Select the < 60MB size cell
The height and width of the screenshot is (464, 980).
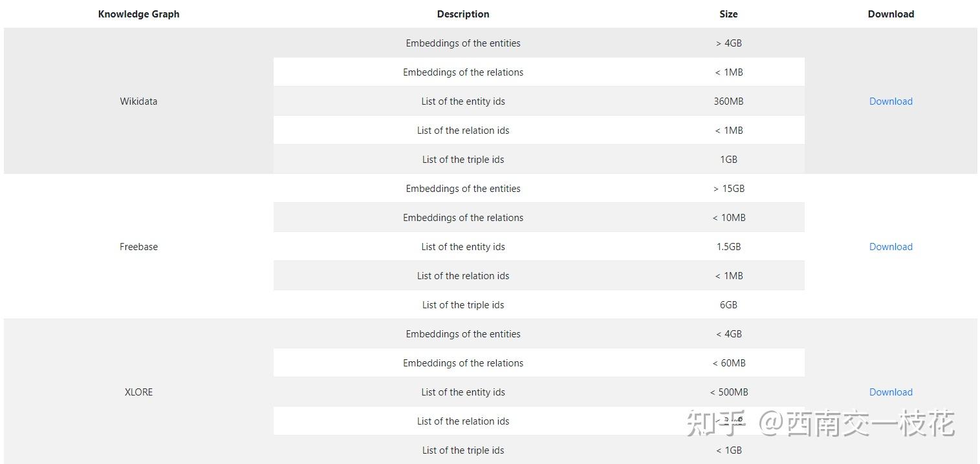click(728, 363)
